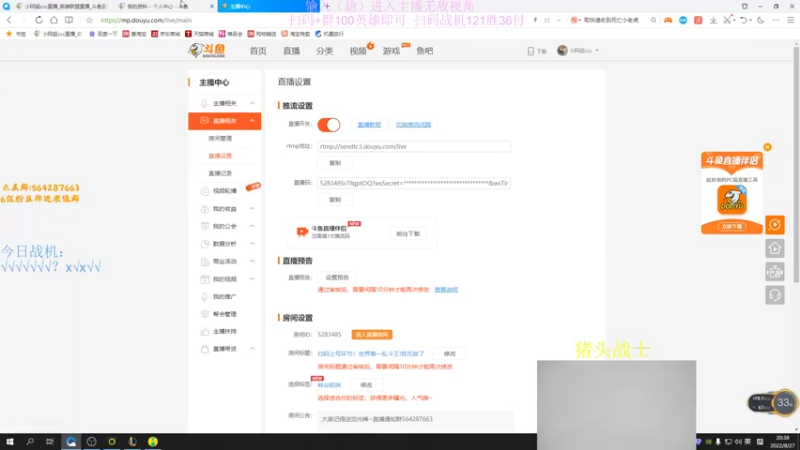Click the 数据分析 pie chart icon
Image resolution: width=800 pixels, height=450 pixels.
[205, 244]
